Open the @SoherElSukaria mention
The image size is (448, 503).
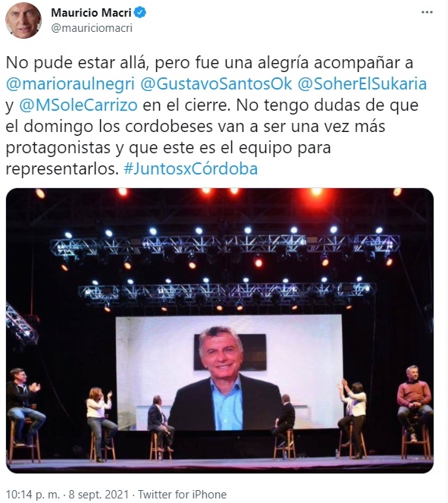tap(362, 84)
